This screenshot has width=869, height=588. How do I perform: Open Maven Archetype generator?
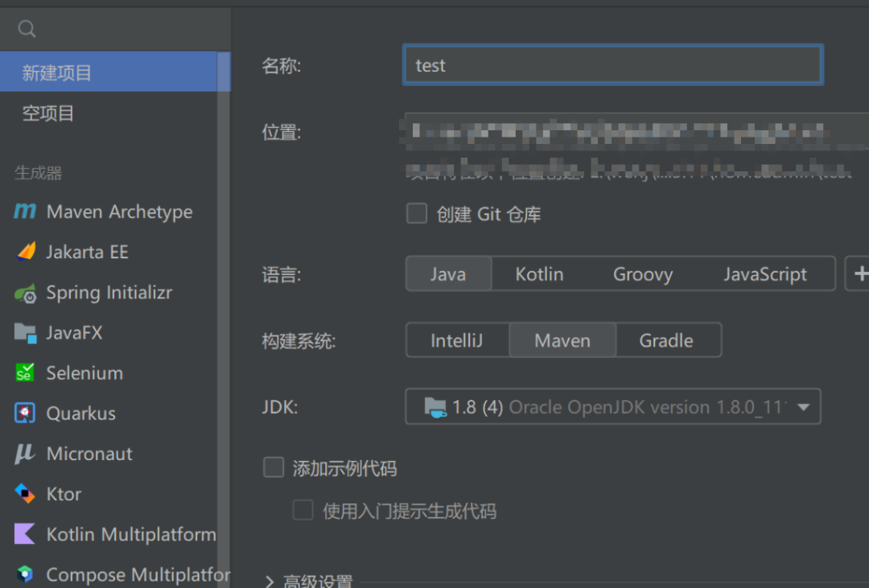tap(109, 211)
